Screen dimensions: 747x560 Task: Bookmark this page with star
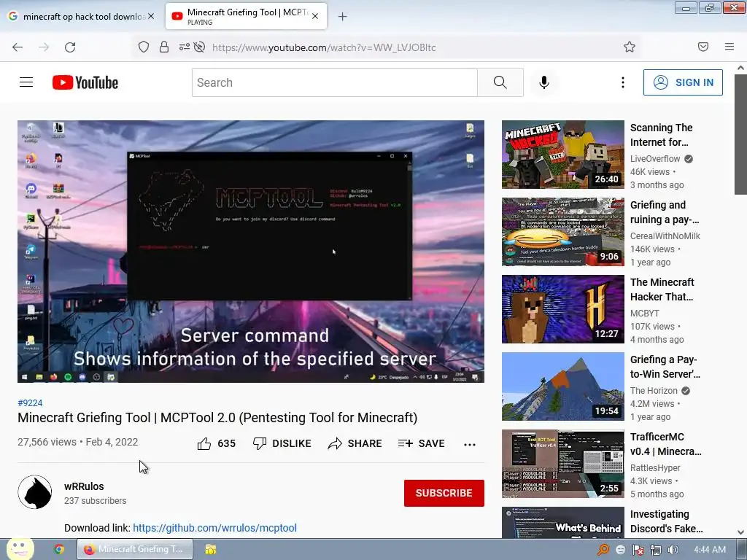630,47
